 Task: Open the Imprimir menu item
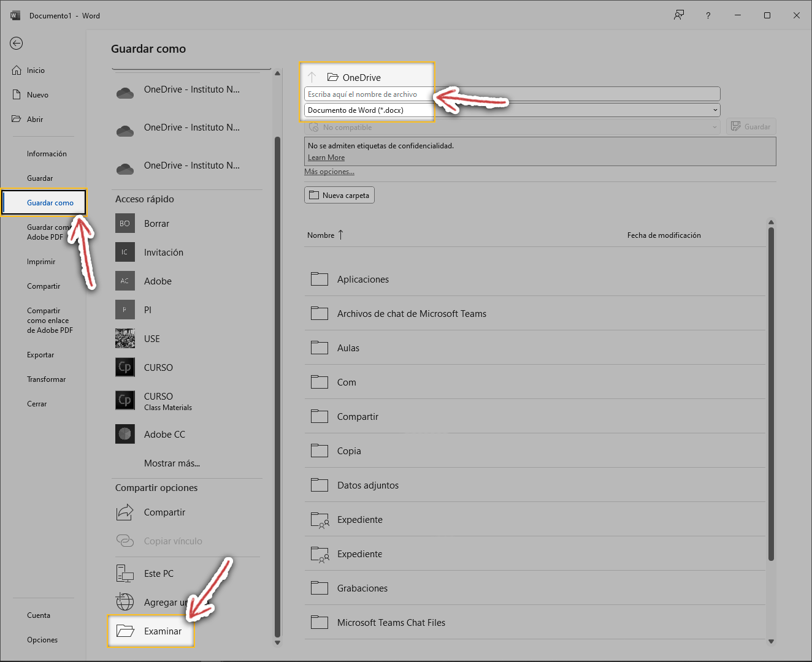41,262
